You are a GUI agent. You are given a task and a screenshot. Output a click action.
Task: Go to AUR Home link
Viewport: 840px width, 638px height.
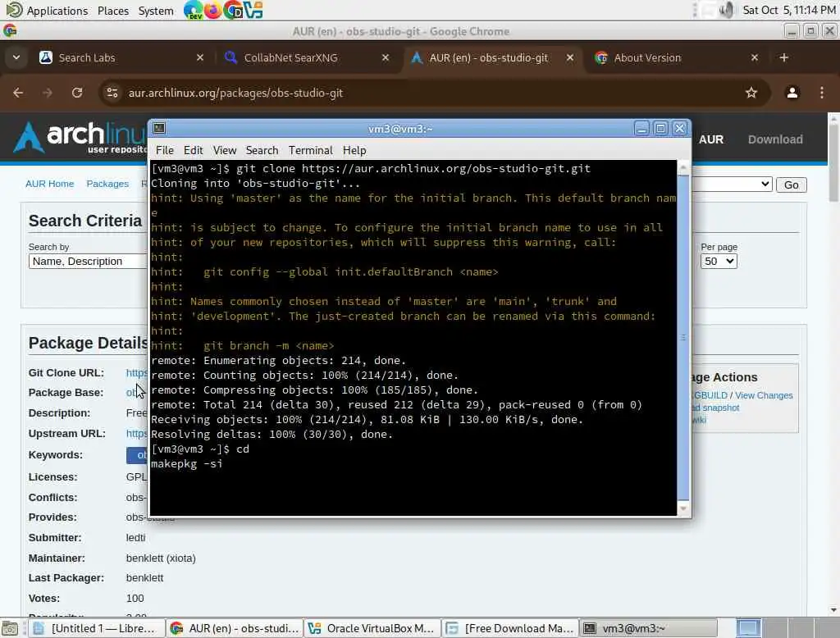click(49, 184)
